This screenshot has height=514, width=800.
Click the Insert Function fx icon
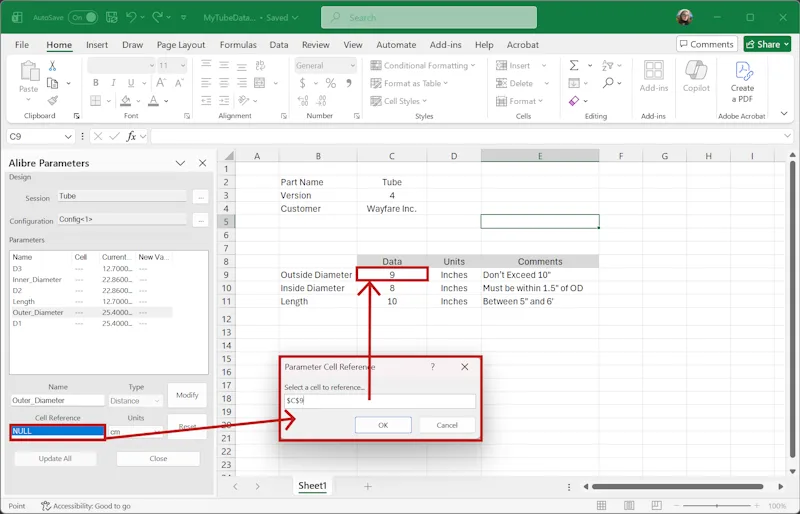pos(131,136)
